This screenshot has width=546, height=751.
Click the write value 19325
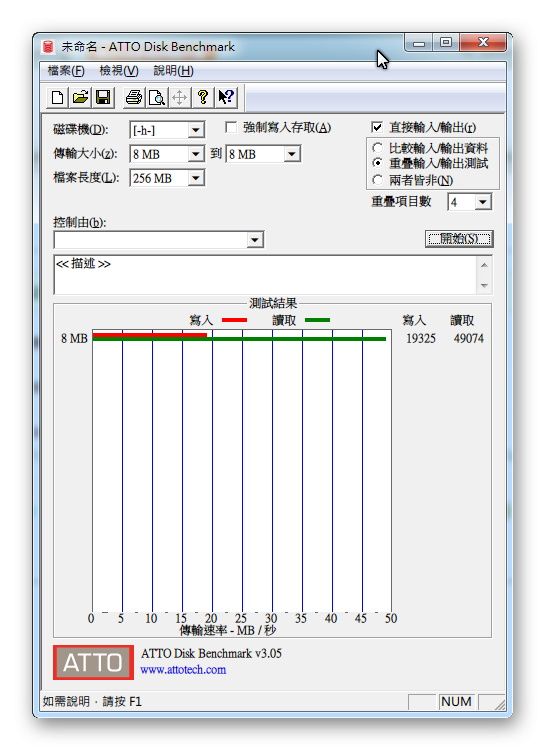click(421, 339)
